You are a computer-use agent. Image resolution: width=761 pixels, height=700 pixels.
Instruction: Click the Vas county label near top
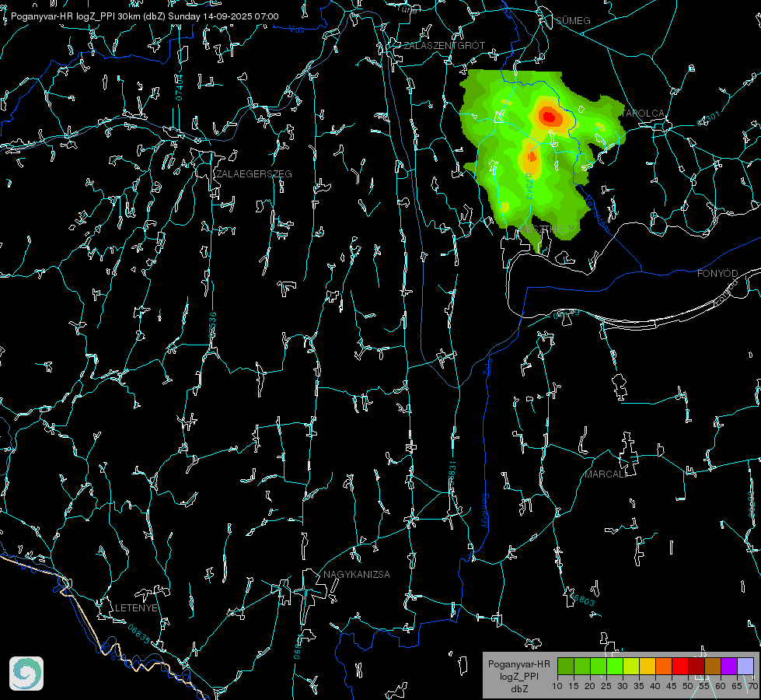[x=296, y=30]
